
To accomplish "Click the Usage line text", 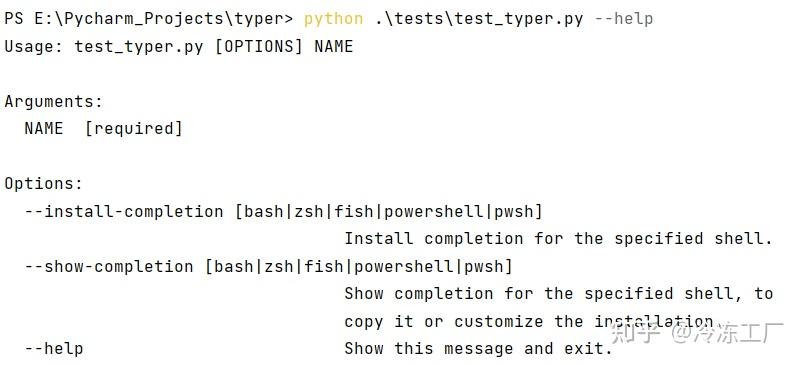I will (x=178, y=47).
